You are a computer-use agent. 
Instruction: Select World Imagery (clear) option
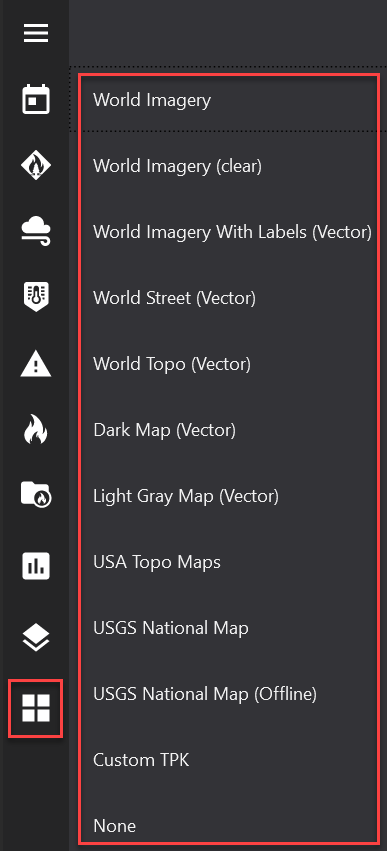coord(177,166)
